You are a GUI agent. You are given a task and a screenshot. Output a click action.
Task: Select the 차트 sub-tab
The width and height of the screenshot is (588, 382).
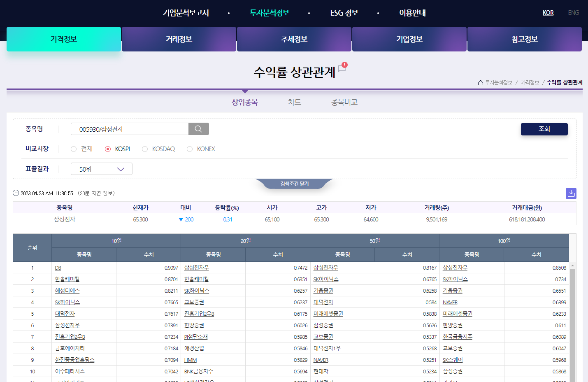click(x=295, y=102)
